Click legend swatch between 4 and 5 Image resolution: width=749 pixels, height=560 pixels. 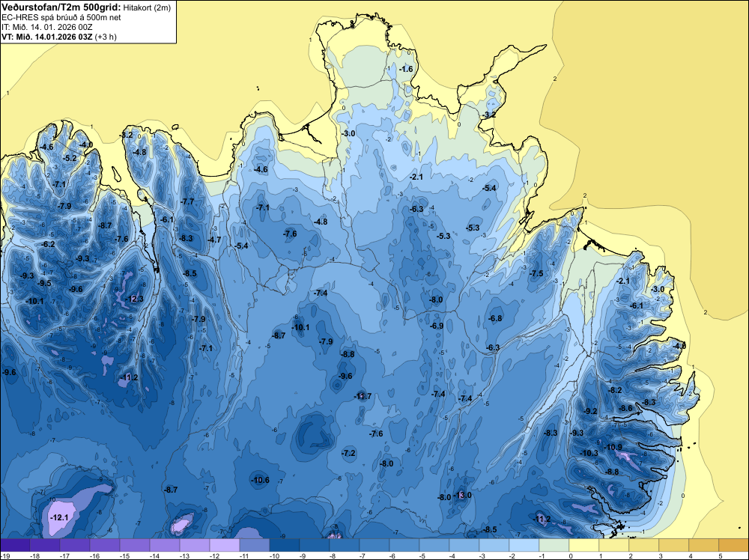pyautogui.click(x=703, y=545)
